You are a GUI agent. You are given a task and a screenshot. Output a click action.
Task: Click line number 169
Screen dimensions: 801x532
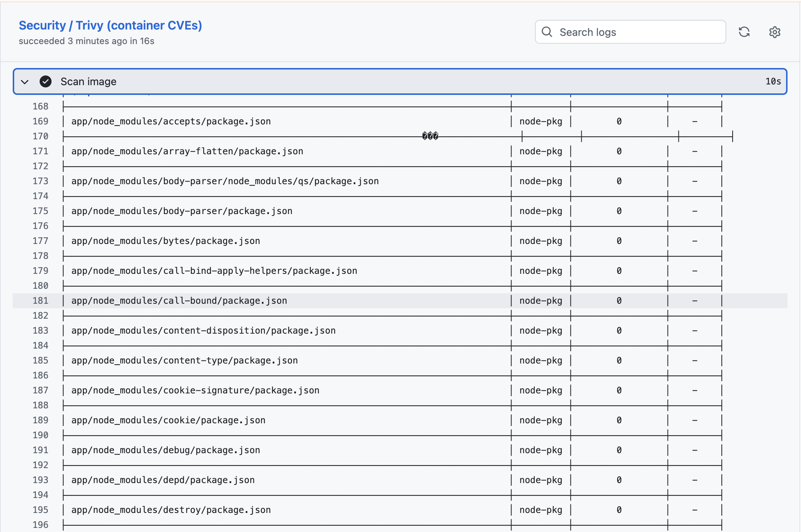[x=40, y=121]
